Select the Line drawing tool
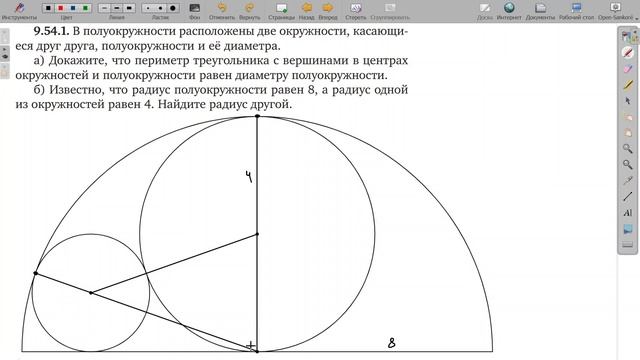Viewport: 640px width, 360px height. 628,197
